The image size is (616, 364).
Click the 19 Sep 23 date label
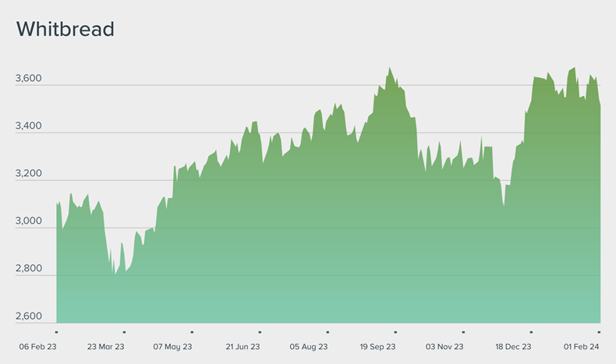point(377,347)
